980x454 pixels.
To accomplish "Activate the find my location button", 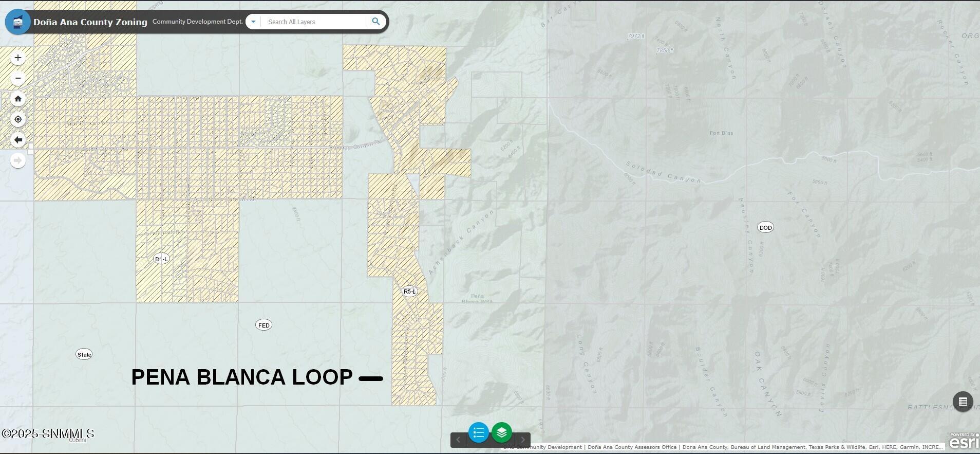I will click(18, 119).
